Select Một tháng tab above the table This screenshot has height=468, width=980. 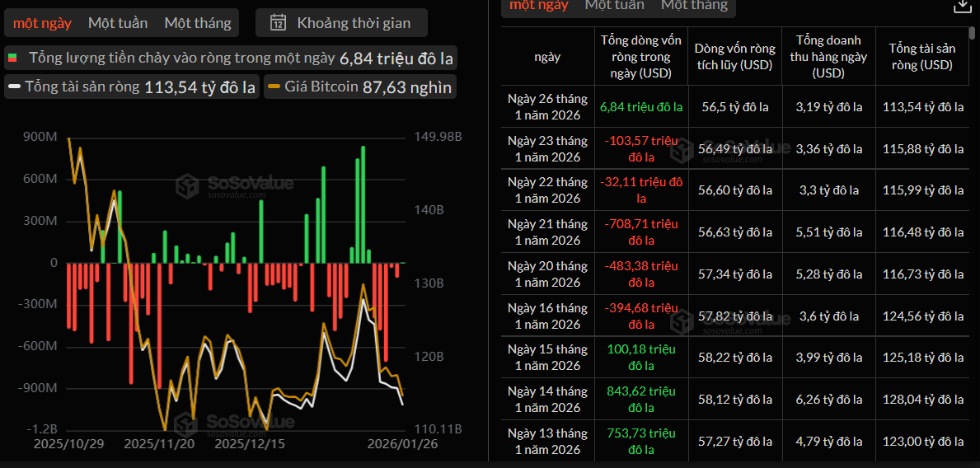coord(694,5)
